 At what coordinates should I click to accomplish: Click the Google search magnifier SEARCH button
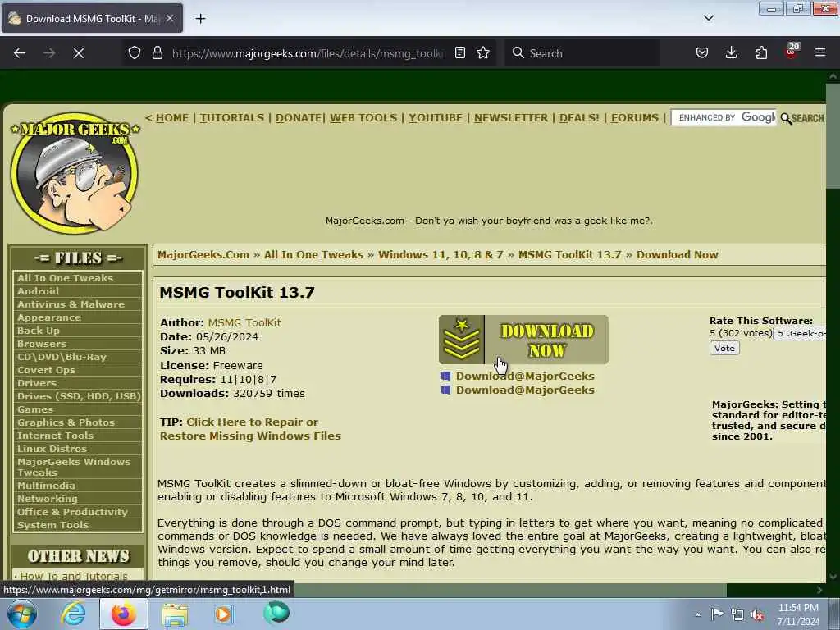pos(802,118)
